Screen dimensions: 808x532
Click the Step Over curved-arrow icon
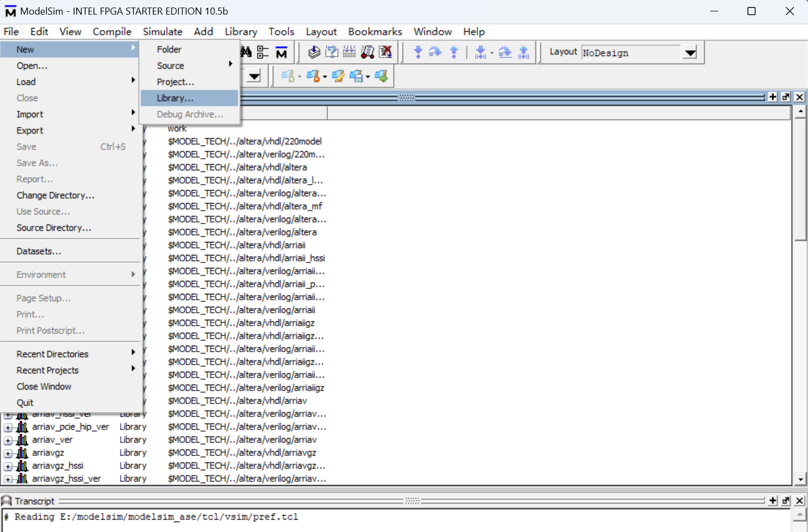(x=435, y=52)
